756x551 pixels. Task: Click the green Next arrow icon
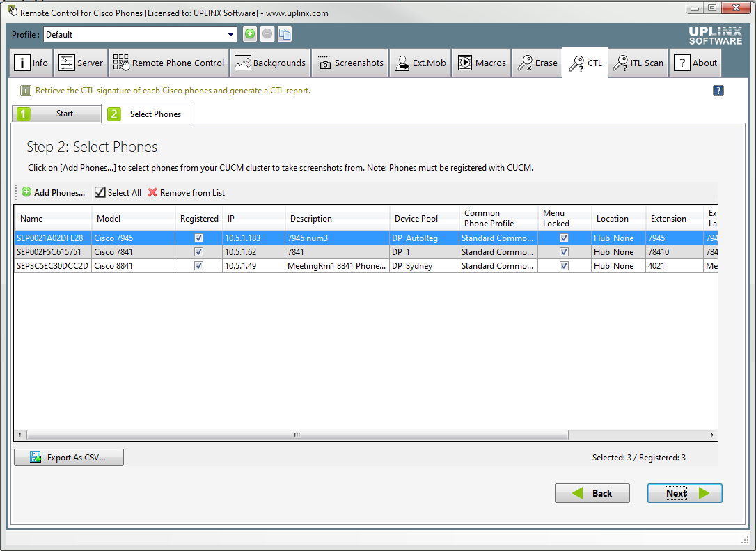704,493
